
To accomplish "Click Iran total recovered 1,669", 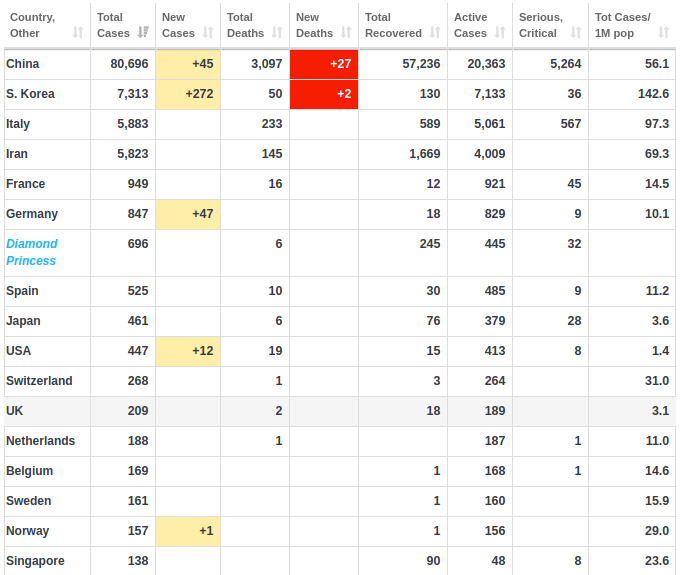I will point(425,154).
